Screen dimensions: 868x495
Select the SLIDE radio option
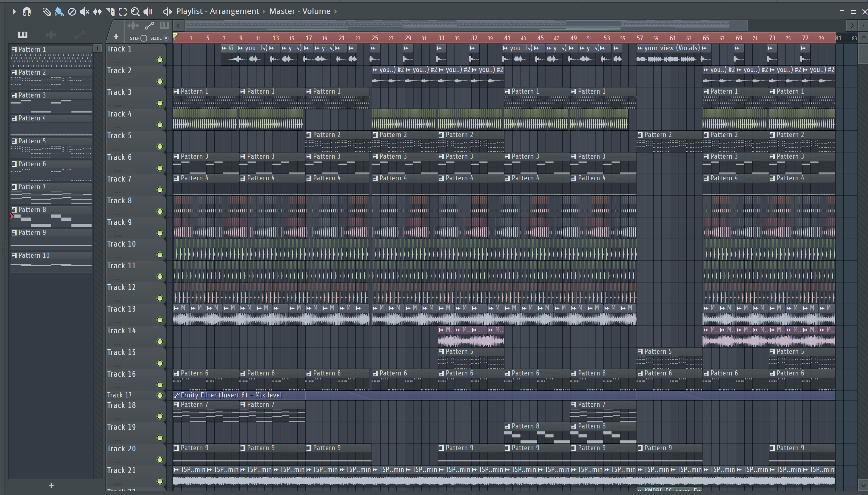pyautogui.click(x=166, y=38)
